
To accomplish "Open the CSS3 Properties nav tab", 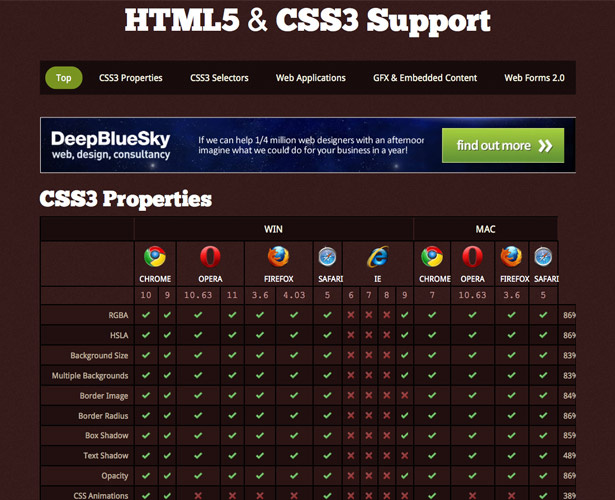I will [x=131, y=78].
